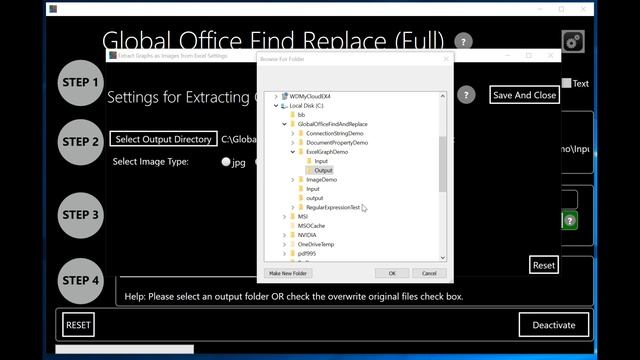Open the settings gear icon at top right
The image size is (640, 360).
[573, 41]
